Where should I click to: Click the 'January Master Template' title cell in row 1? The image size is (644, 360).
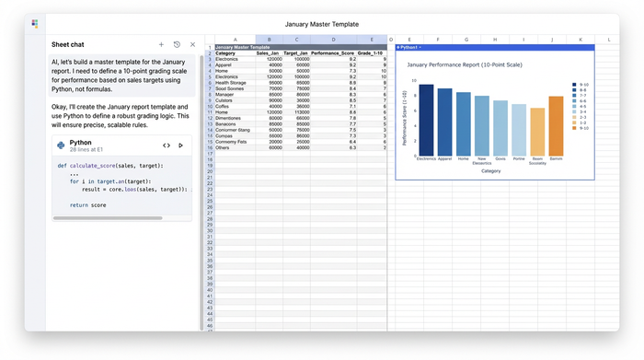301,47
